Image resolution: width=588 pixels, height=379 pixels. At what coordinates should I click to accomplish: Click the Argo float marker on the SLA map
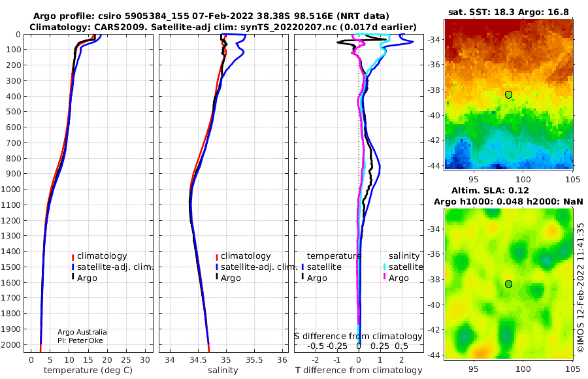pos(508,284)
